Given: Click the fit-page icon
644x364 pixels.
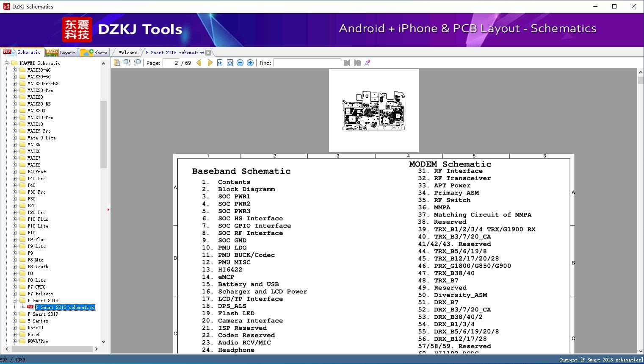Looking at the screenshot, I should point(230,63).
